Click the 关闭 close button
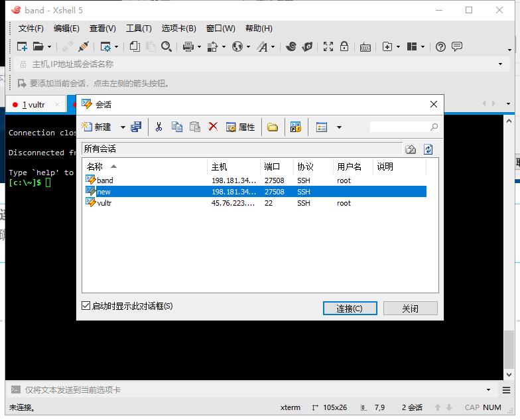Image resolution: width=520 pixels, height=420 pixels. (x=410, y=309)
